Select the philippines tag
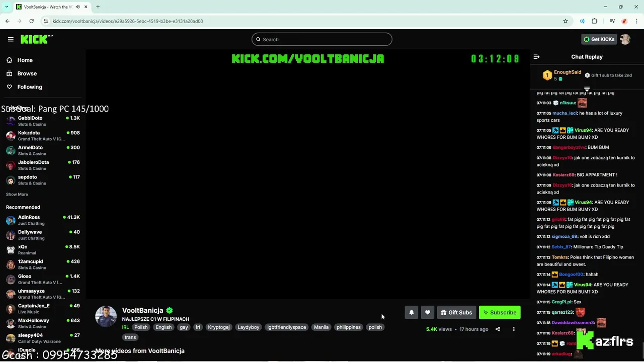 [x=349, y=327]
